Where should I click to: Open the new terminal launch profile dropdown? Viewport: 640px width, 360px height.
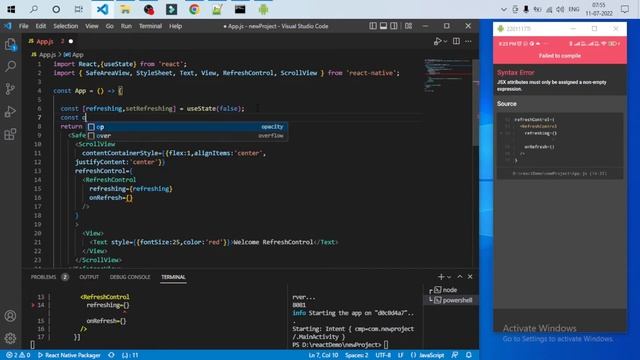click(x=449, y=277)
